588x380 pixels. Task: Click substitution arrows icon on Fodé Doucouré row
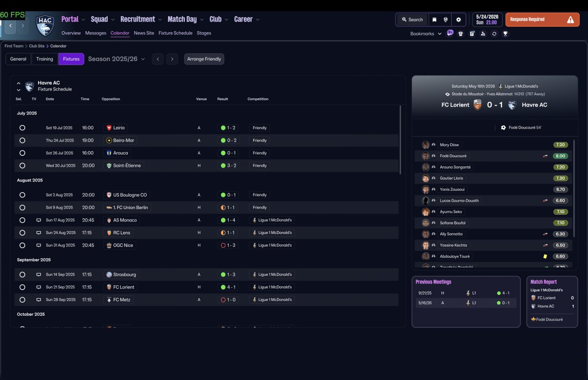(x=545, y=156)
